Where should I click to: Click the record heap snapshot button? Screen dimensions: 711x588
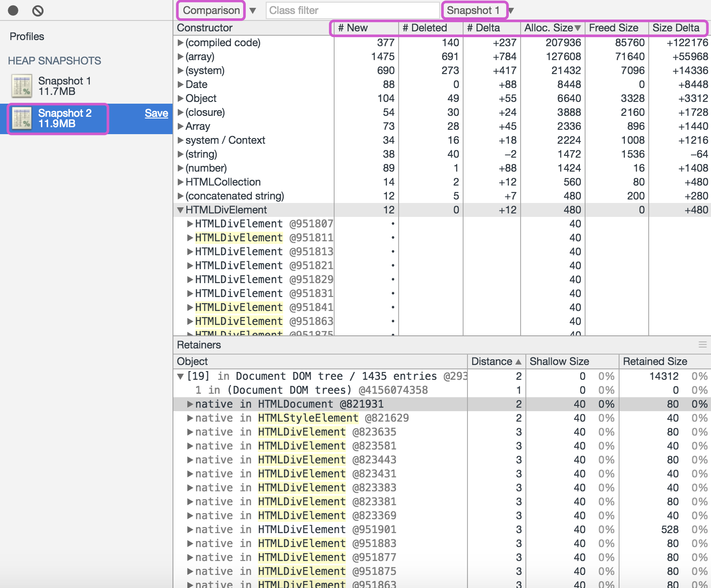pos(13,10)
